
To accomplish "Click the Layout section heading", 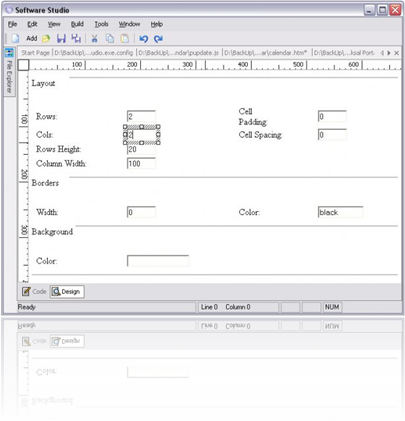I will (x=43, y=83).
